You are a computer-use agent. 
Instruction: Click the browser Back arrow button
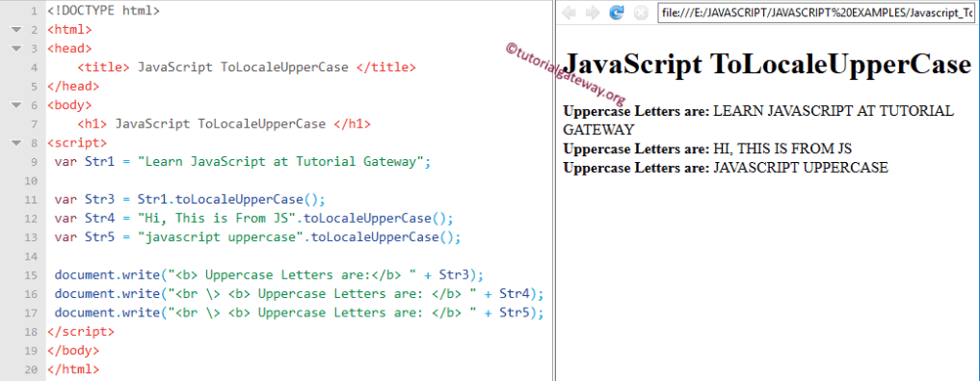click(x=569, y=13)
